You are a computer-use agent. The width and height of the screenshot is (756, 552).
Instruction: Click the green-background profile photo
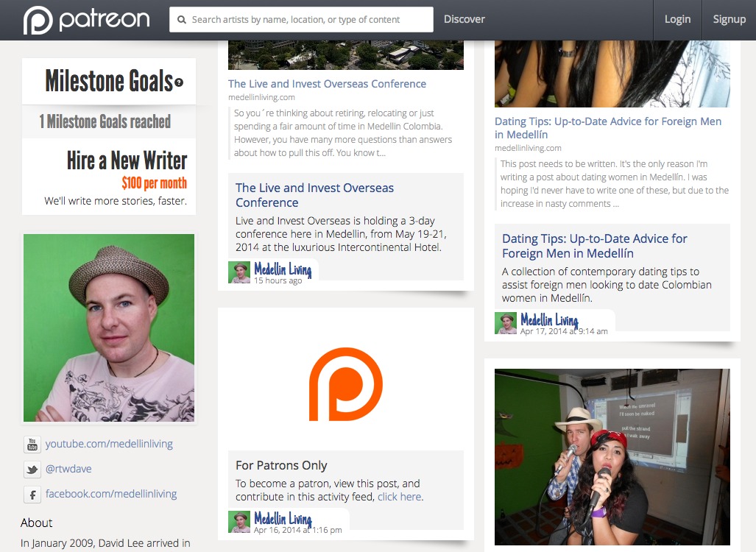pyautogui.click(x=109, y=328)
